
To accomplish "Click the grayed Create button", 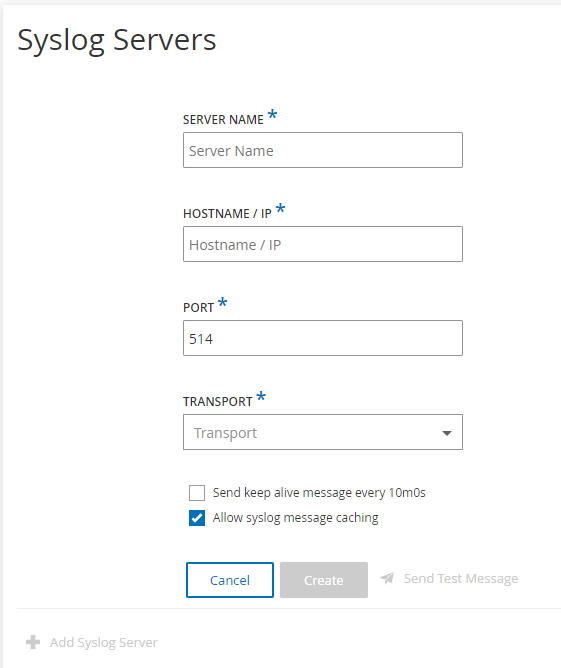I will (324, 580).
